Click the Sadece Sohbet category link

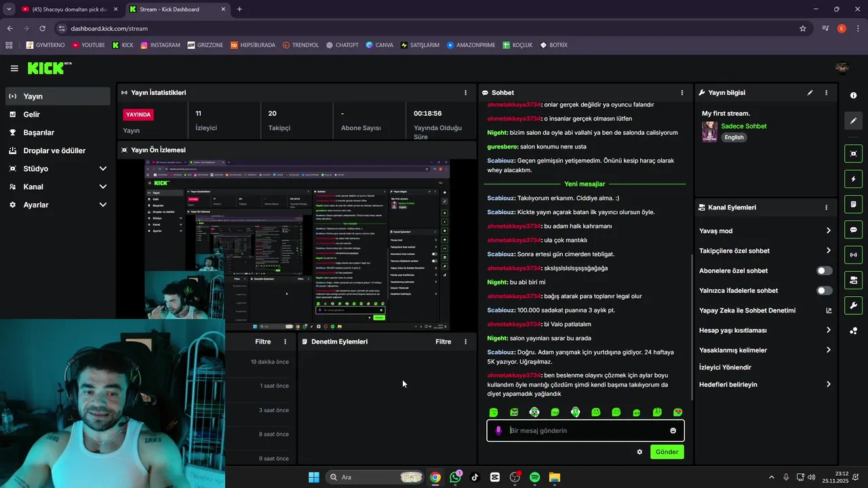click(x=744, y=126)
